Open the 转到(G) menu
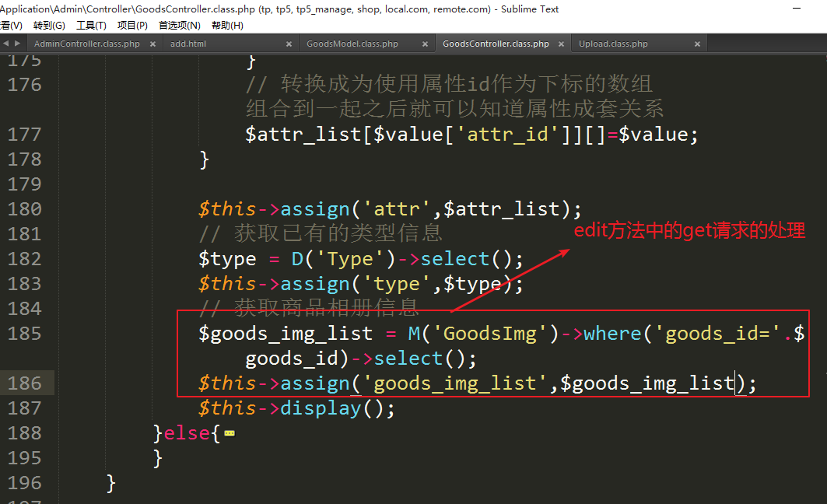This screenshot has width=827, height=504. (49, 25)
